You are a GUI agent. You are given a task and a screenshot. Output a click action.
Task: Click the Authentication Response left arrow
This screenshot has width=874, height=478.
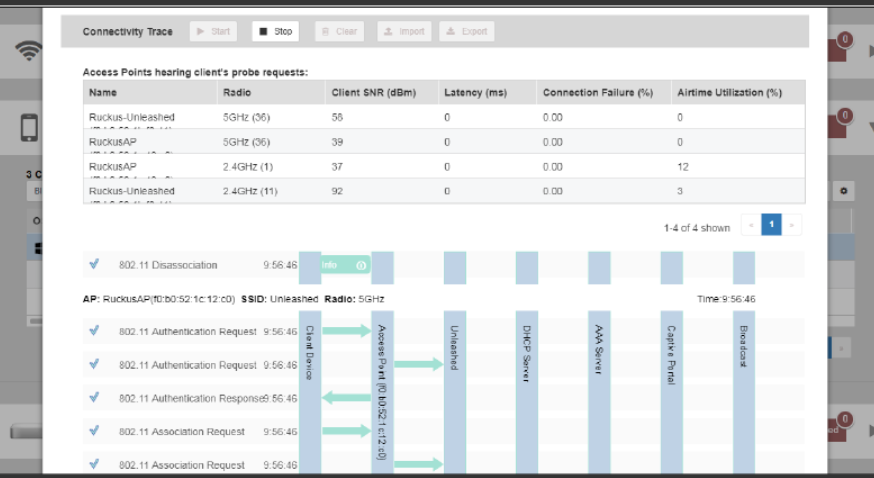click(346, 398)
